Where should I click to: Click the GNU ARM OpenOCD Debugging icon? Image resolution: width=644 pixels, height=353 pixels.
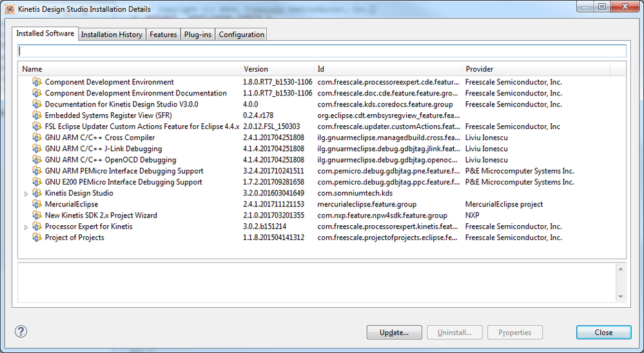37,160
